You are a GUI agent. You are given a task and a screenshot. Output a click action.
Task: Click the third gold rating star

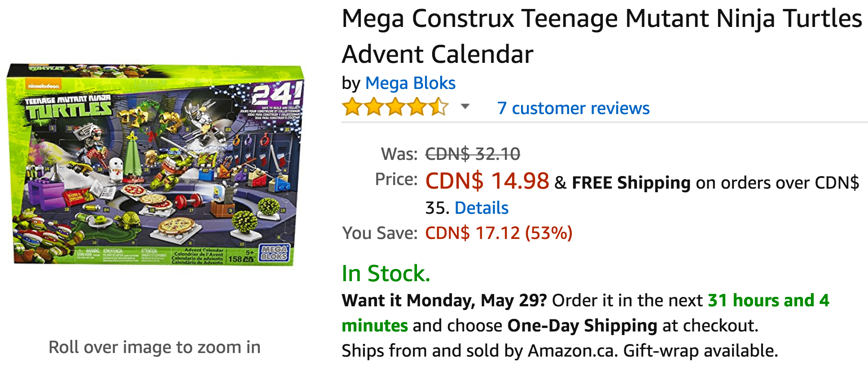[395, 107]
